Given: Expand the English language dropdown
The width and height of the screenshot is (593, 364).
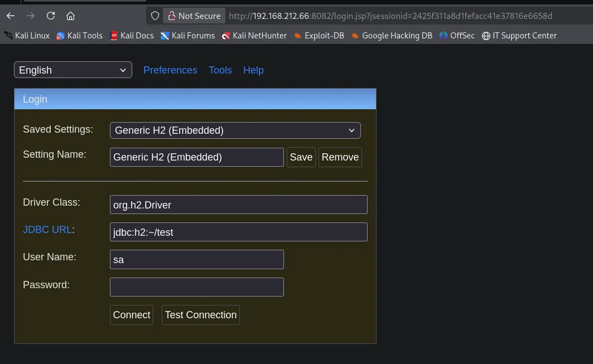Looking at the screenshot, I should click(x=73, y=70).
